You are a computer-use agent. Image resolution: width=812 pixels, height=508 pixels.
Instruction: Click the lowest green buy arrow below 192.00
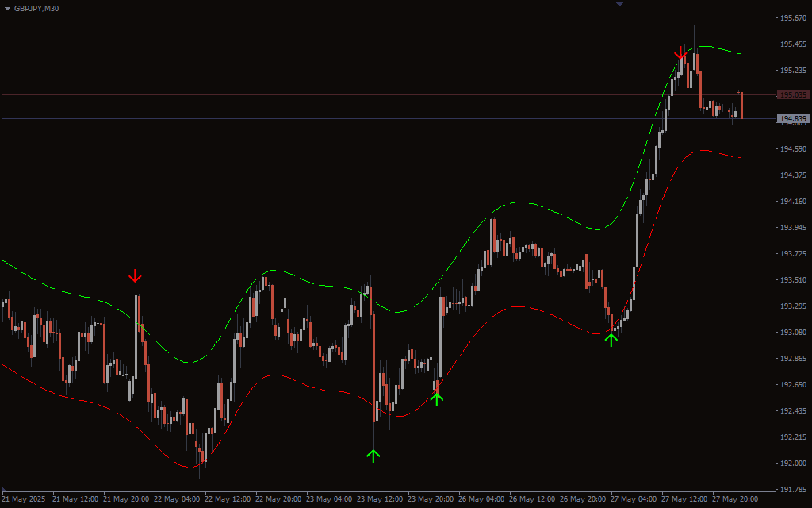pyautogui.click(x=373, y=455)
